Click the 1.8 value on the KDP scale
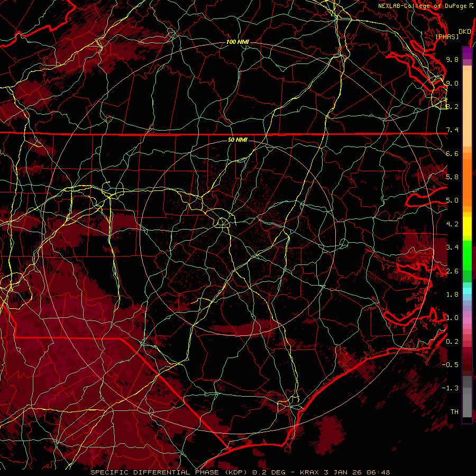The image size is (476, 476). coord(452,295)
